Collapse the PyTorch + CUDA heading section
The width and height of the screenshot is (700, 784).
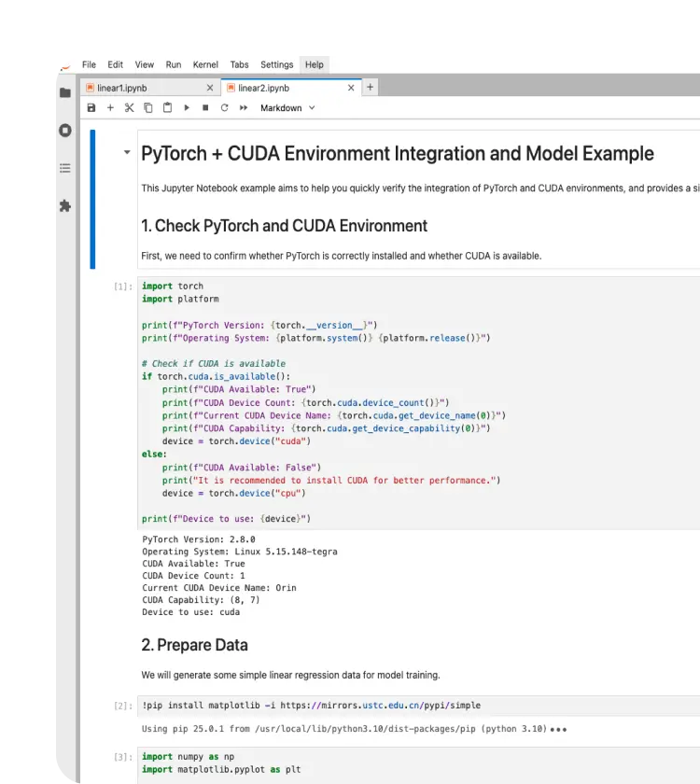point(127,153)
